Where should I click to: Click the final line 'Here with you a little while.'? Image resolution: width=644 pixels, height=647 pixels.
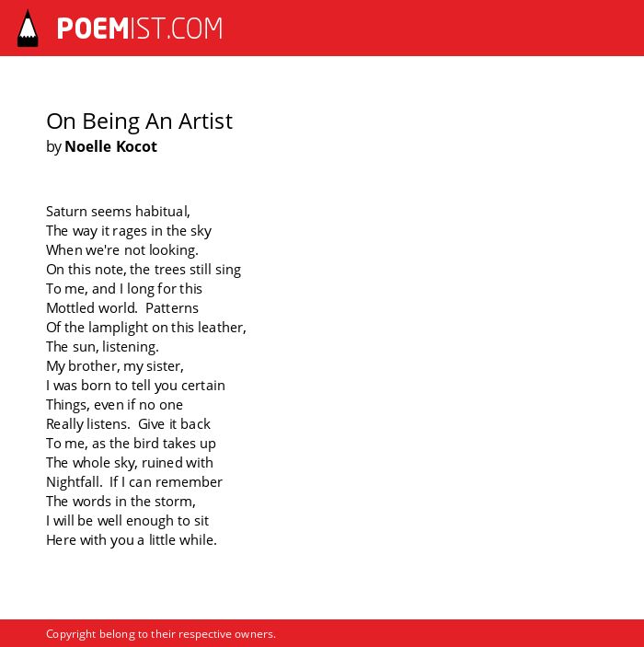click(132, 540)
